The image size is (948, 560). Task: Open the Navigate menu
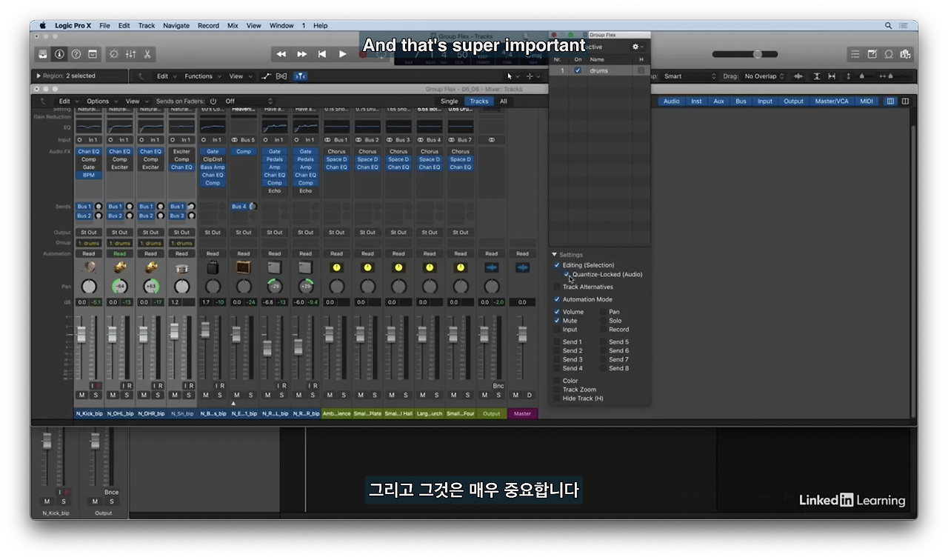click(x=176, y=25)
